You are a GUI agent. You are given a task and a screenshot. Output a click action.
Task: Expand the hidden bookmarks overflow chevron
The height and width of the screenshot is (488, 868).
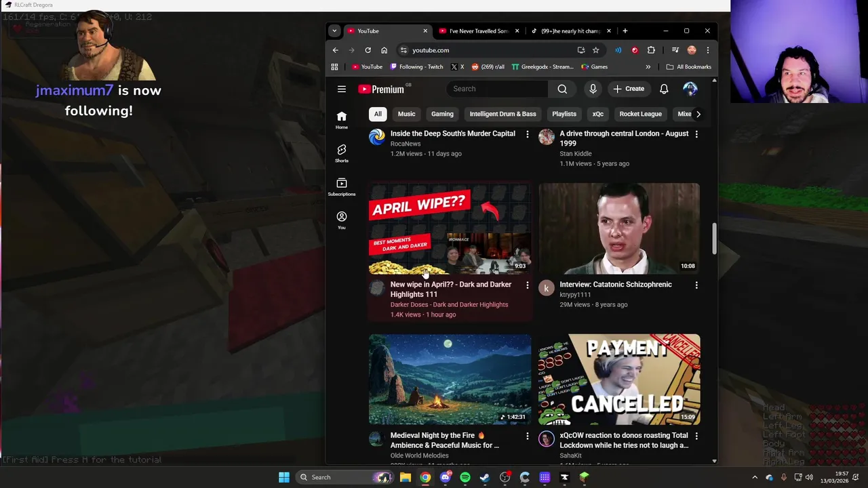point(648,67)
